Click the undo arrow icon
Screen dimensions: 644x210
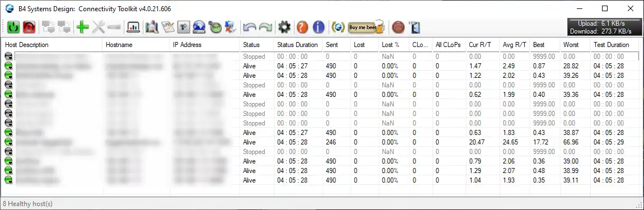pos(249,27)
